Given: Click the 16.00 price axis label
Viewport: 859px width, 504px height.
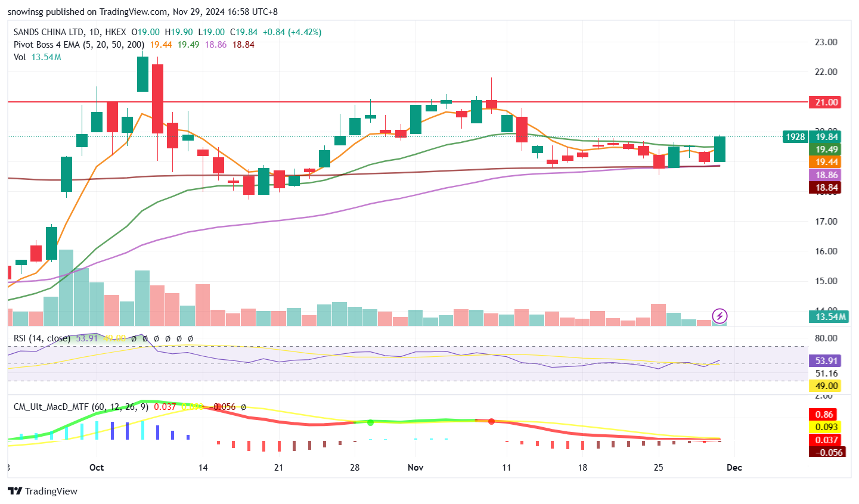Looking at the screenshot, I should 826,251.
